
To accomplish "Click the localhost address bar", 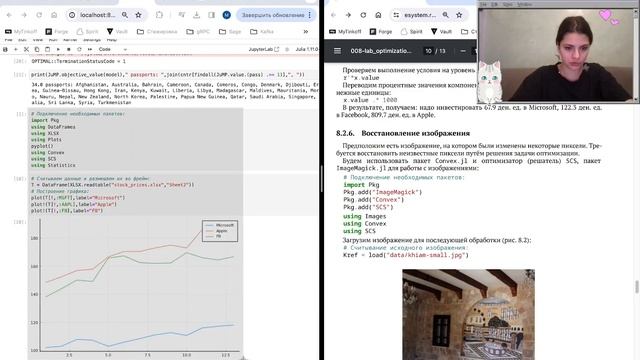I will click(98, 15).
